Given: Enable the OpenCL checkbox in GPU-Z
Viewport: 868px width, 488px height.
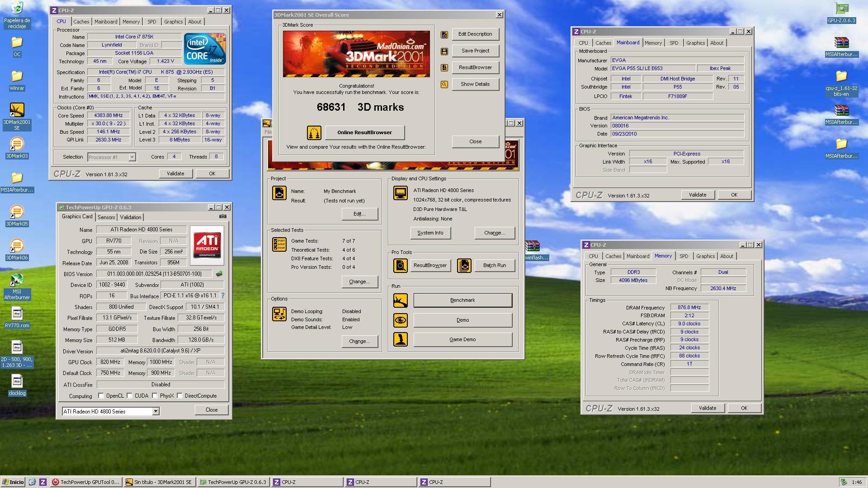Looking at the screenshot, I should (101, 396).
